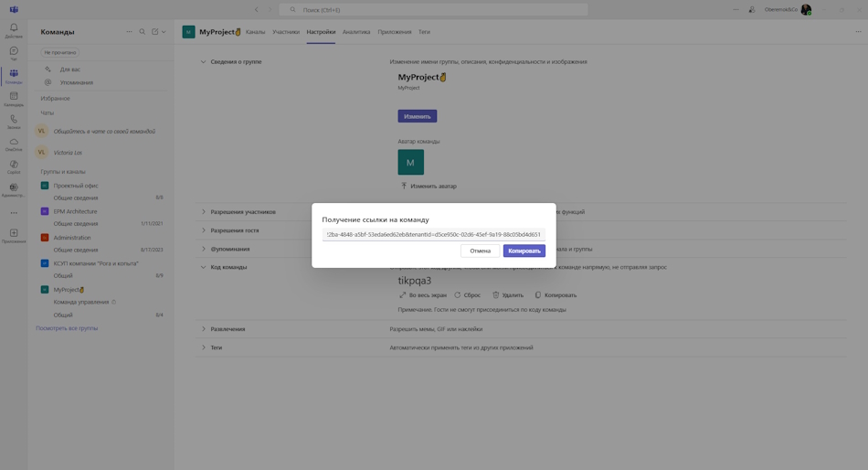Click the Посмотреть все группы link
868x470 pixels.
[67, 328]
